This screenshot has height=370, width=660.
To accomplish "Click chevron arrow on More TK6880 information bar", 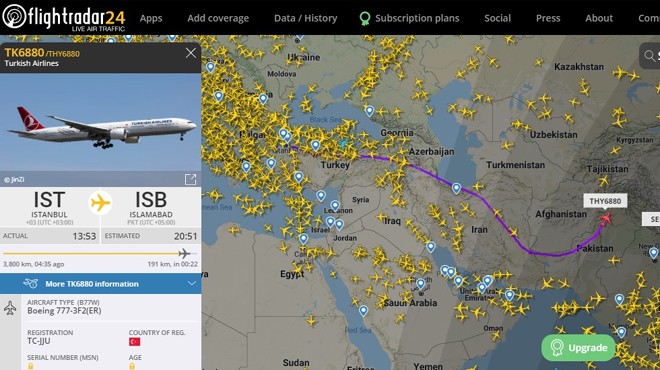I will (x=192, y=284).
